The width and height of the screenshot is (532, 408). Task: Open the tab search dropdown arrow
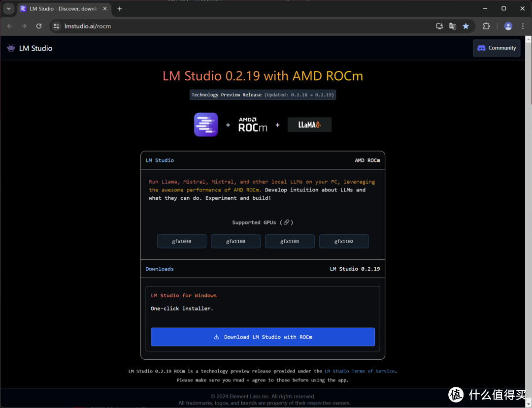(x=8, y=9)
